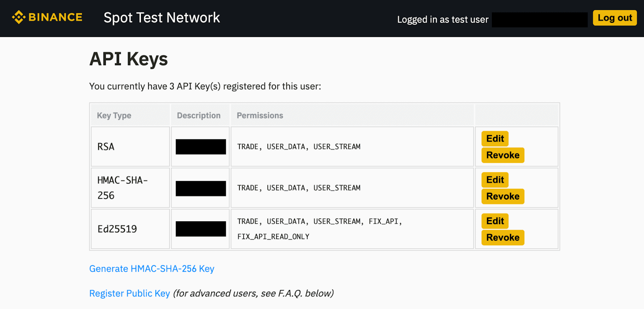
Task: Click the RSA key's redacted description
Action: point(201,147)
